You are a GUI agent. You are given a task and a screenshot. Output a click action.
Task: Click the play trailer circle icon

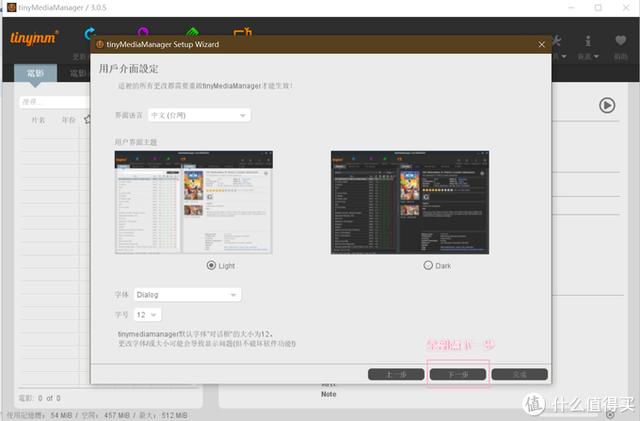click(607, 105)
